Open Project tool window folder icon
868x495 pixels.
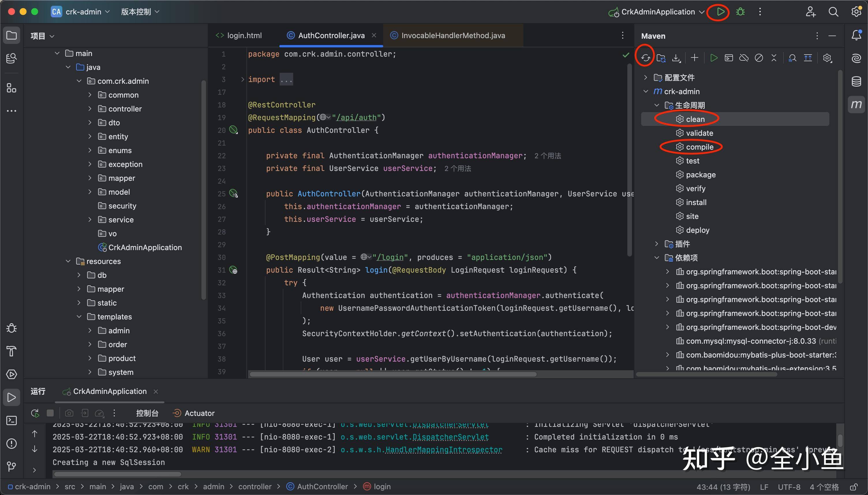coord(12,35)
